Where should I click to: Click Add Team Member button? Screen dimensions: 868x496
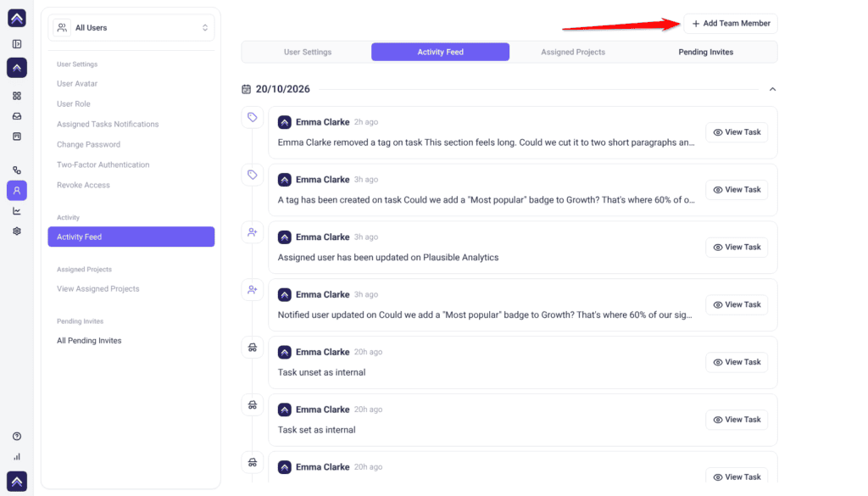[731, 23]
